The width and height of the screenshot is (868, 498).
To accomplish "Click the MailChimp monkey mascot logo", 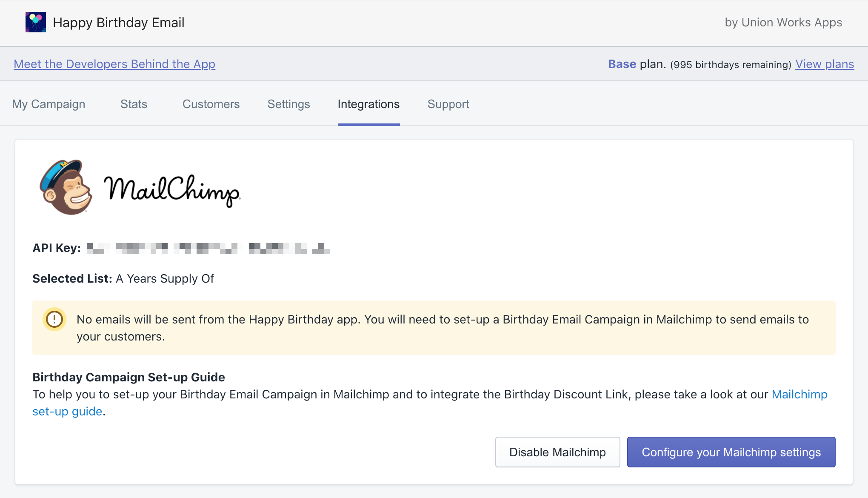I will tap(66, 187).
